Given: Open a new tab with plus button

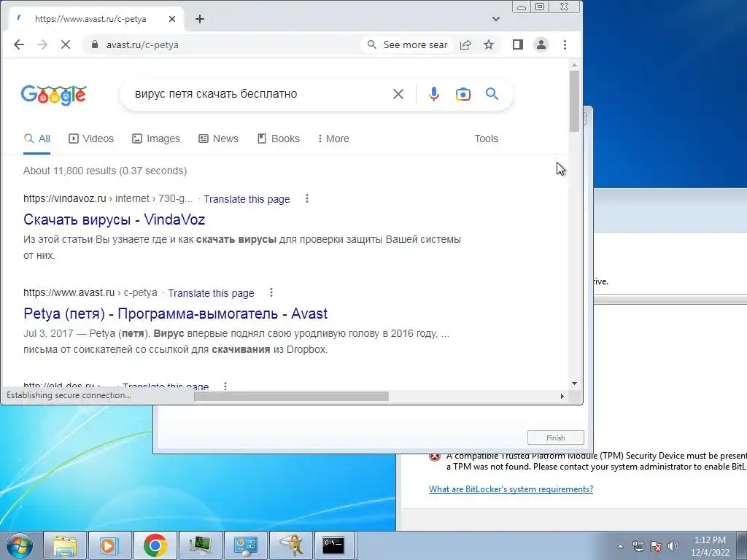Looking at the screenshot, I should [x=200, y=19].
